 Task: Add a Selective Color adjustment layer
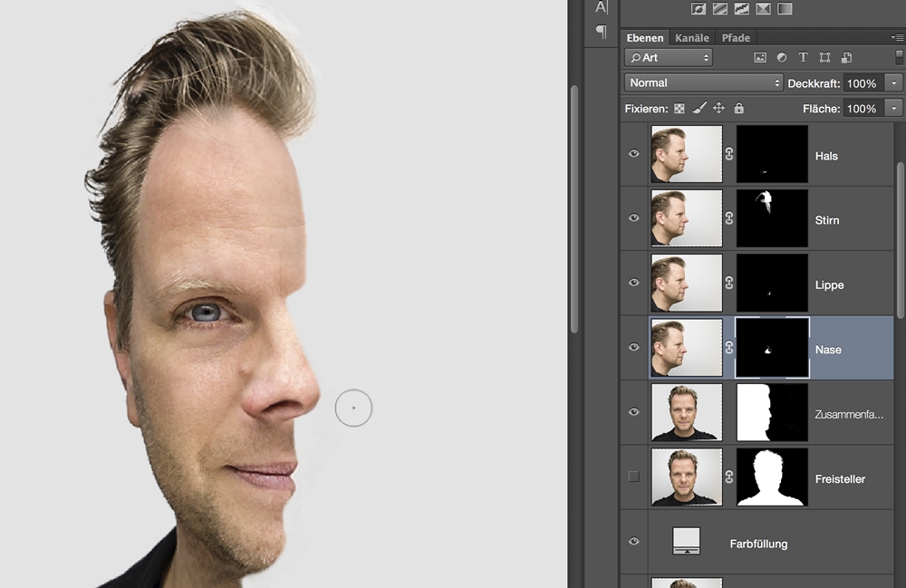763,9
